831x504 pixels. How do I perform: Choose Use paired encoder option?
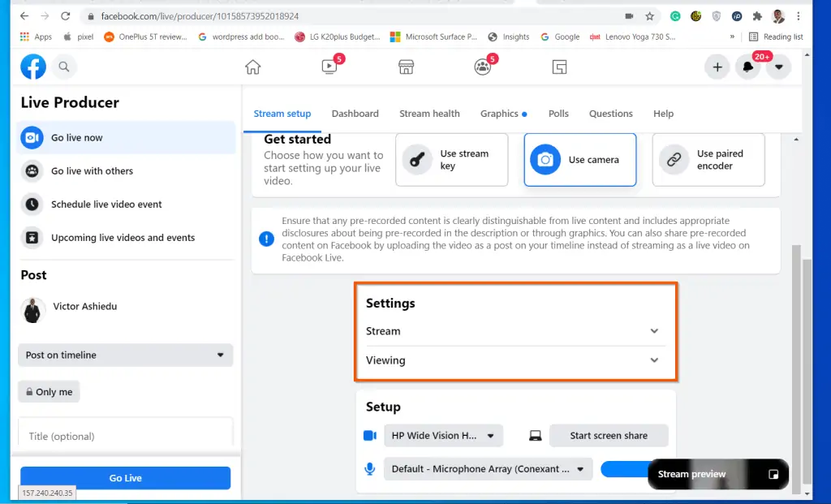pyautogui.click(x=708, y=160)
